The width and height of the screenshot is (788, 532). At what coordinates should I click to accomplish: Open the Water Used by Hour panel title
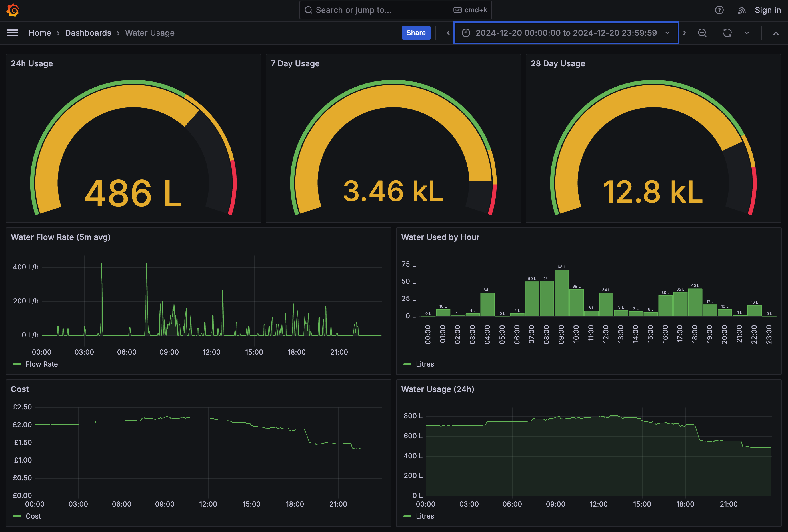[440, 237]
